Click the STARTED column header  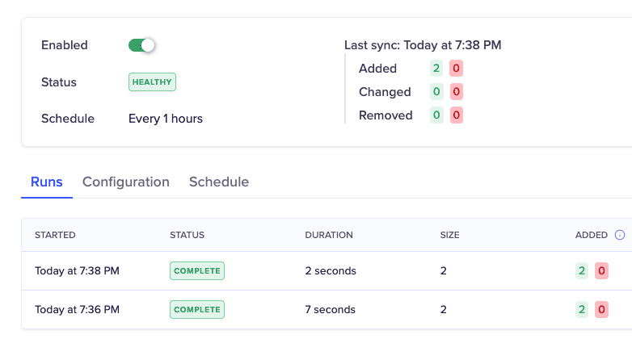(55, 235)
